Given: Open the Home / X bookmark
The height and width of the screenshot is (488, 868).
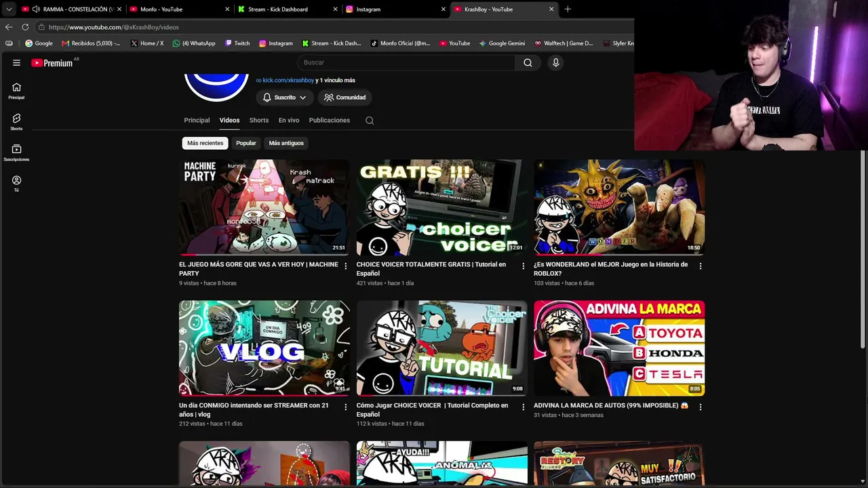Looking at the screenshot, I should click(147, 43).
